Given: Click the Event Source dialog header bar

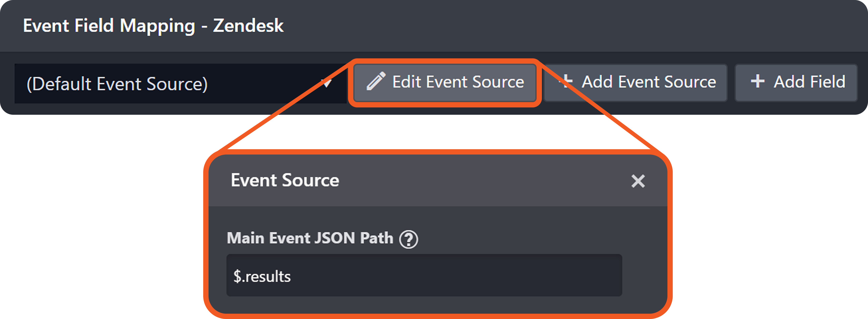Looking at the screenshot, I should pyautogui.click(x=472, y=181).
